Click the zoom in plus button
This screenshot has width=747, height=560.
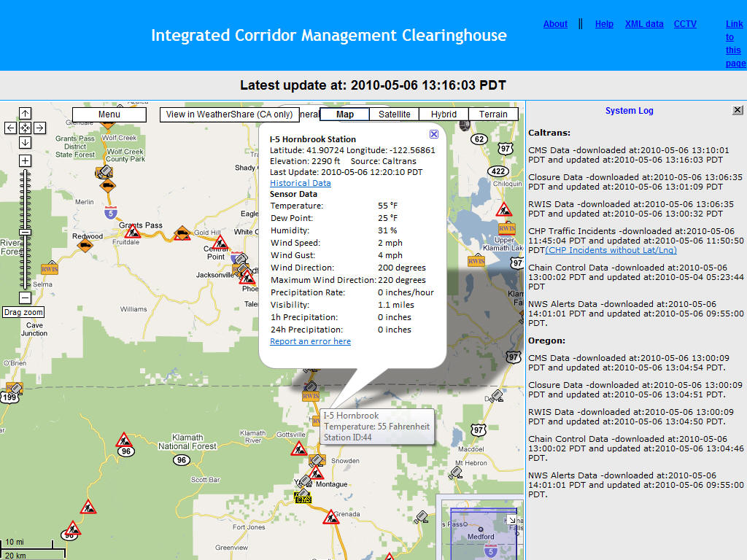tap(25, 160)
